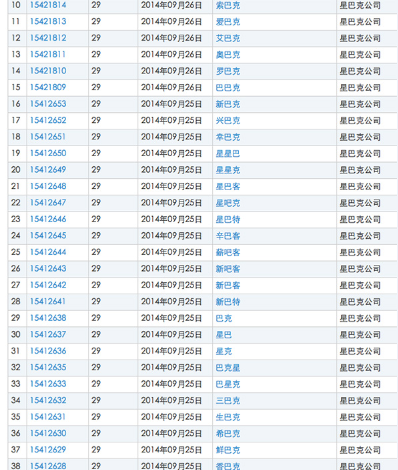Open registration number 15412630

pyautogui.click(x=48, y=434)
